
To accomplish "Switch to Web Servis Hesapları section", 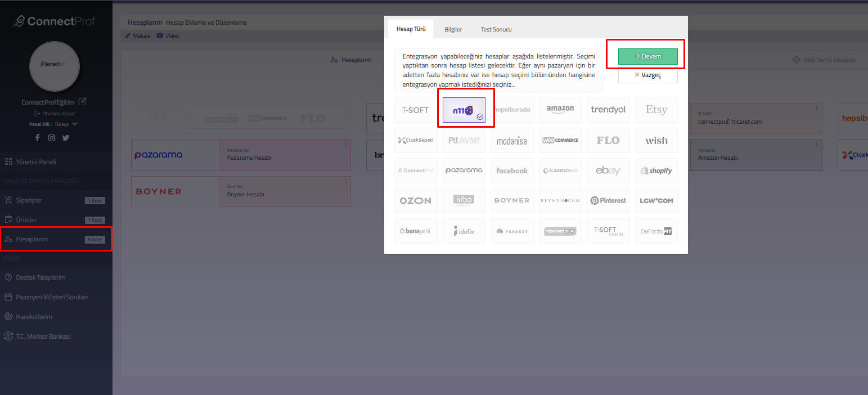I will [x=825, y=60].
